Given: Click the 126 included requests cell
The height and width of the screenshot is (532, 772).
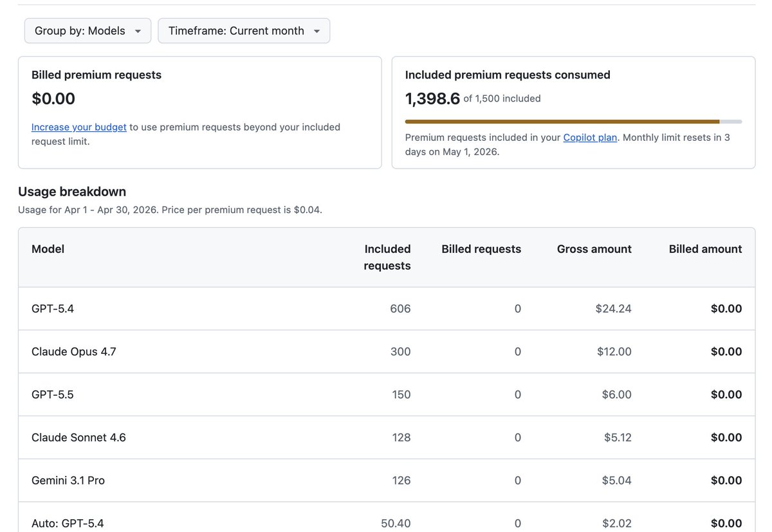Looking at the screenshot, I should 401,481.
